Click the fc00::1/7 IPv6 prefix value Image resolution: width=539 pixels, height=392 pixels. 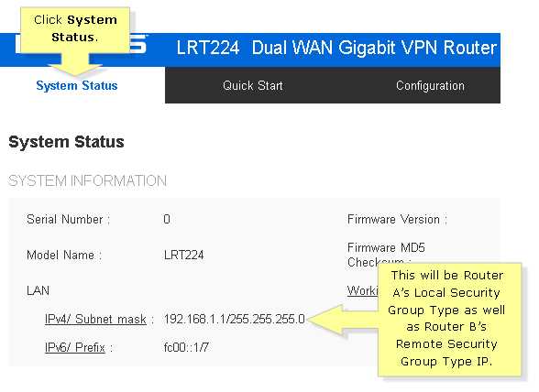[x=186, y=347]
